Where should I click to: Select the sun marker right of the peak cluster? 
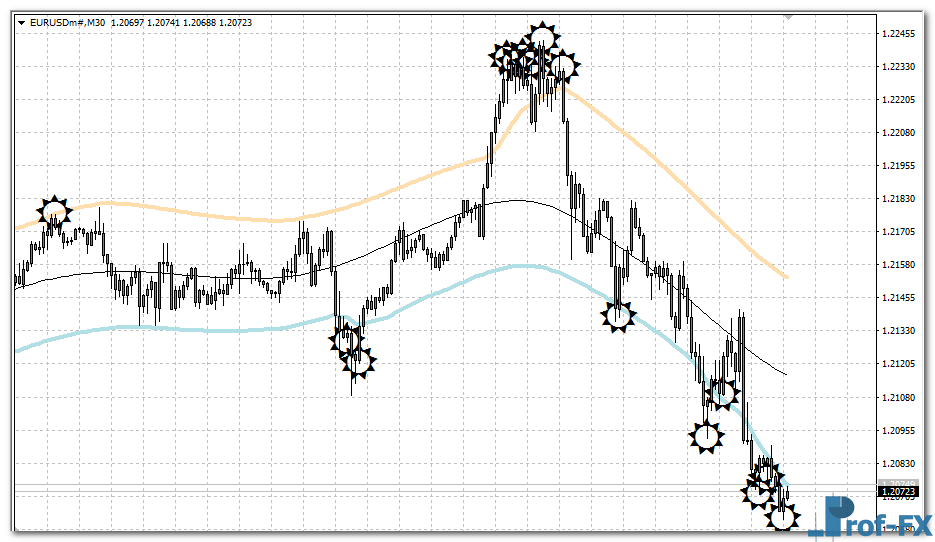coord(564,67)
